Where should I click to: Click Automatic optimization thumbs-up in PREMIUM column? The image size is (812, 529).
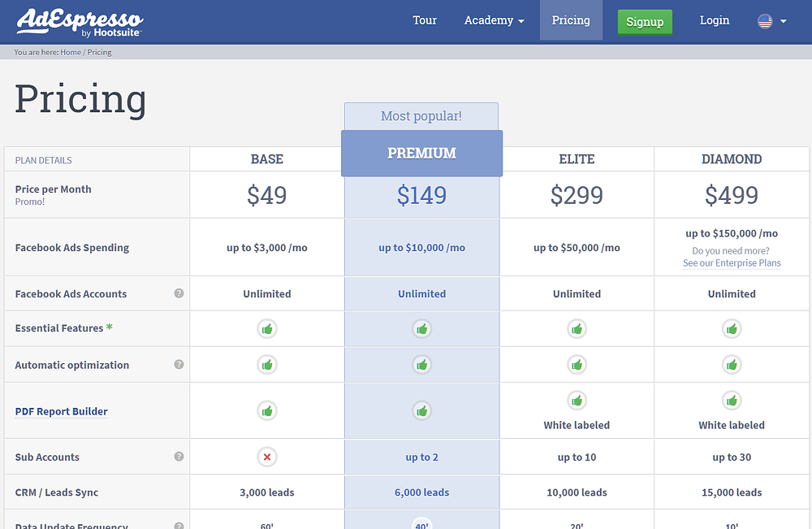point(421,365)
